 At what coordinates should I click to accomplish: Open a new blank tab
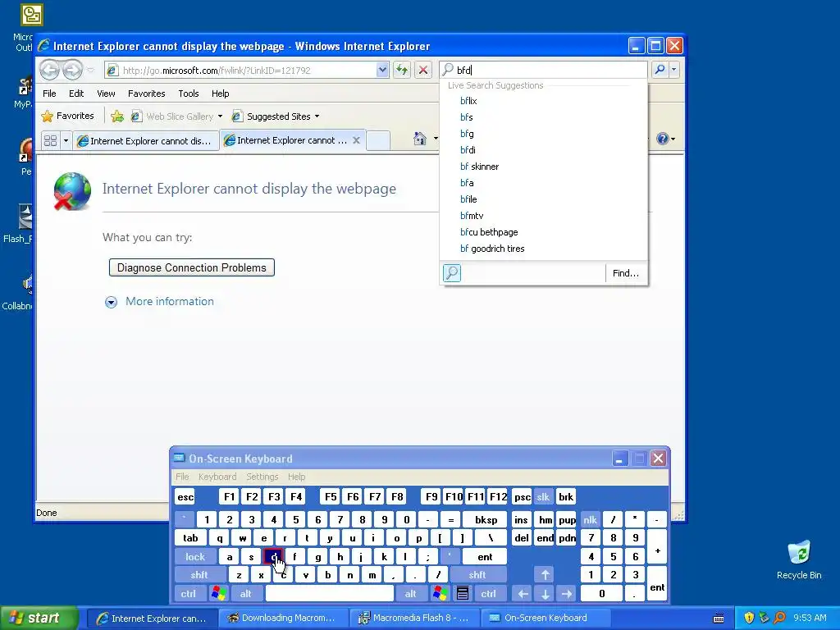click(x=378, y=140)
